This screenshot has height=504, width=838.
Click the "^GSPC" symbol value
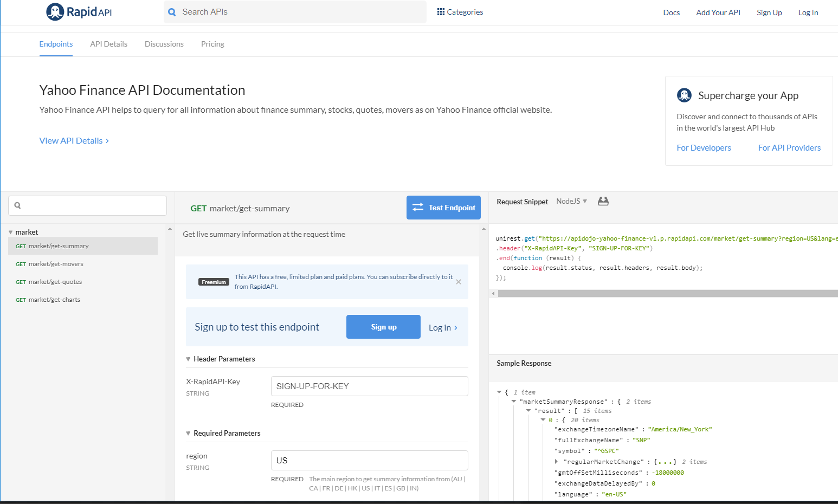point(606,451)
